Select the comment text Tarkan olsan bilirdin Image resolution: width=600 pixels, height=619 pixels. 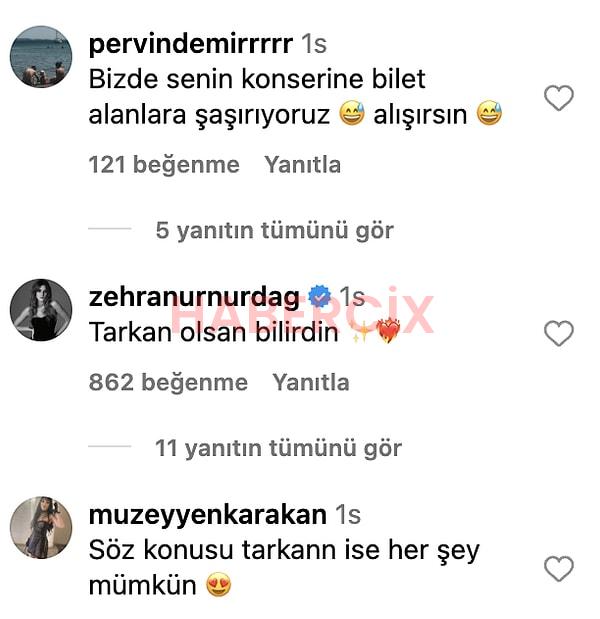214,332
